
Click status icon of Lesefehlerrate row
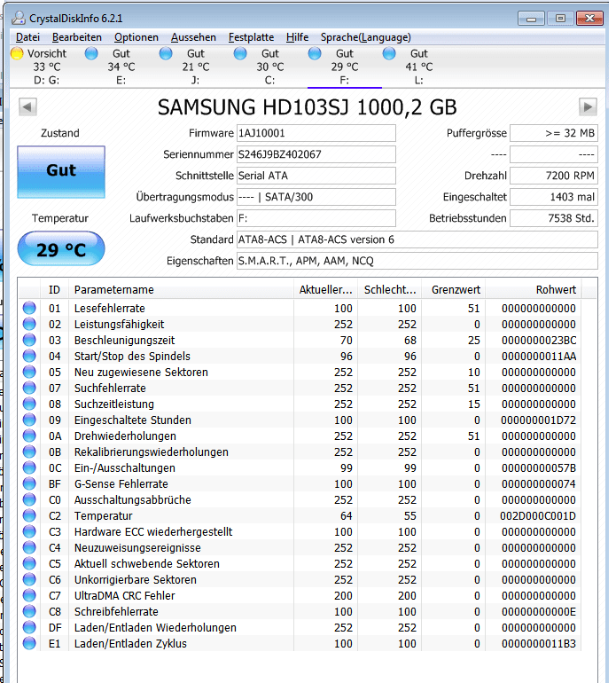(29, 308)
